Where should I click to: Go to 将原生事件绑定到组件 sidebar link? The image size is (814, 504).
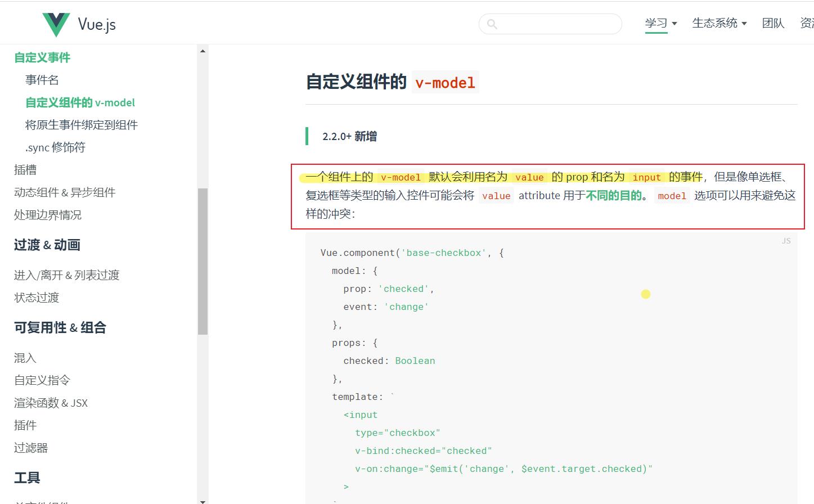click(82, 125)
